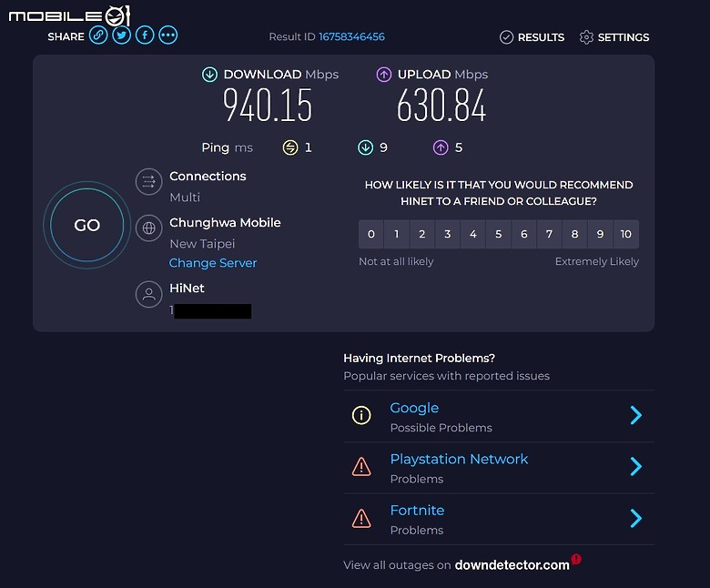710x588 pixels.
Task: Click the Google info status icon
Action: click(x=361, y=415)
